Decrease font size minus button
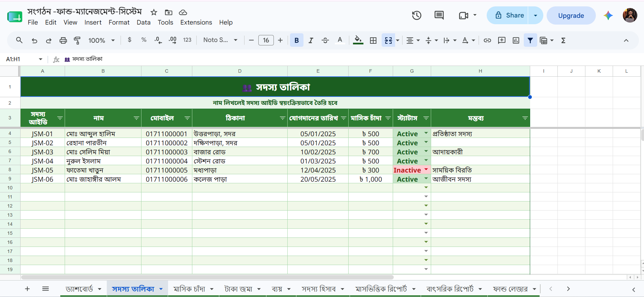The width and height of the screenshot is (644, 297). point(251,40)
